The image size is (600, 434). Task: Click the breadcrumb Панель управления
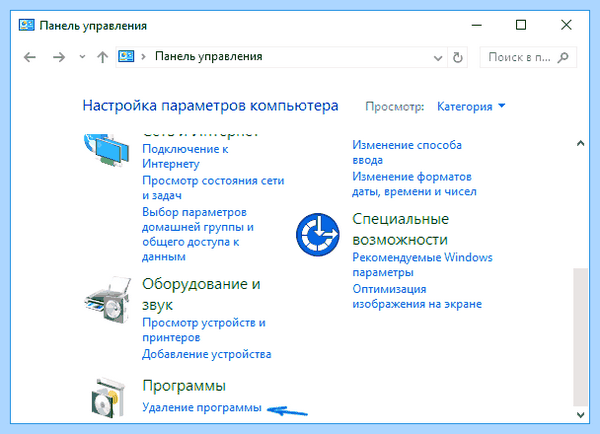[209, 57]
